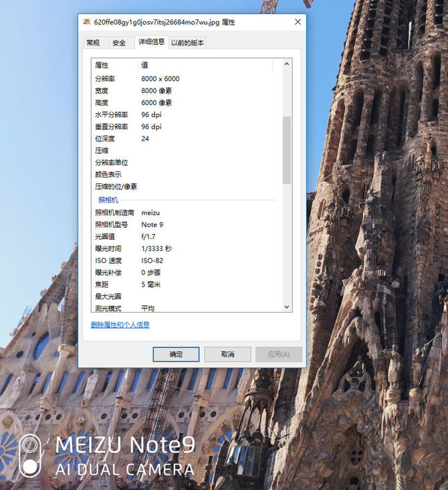Click the JPG file icon in title bar

pos(87,22)
